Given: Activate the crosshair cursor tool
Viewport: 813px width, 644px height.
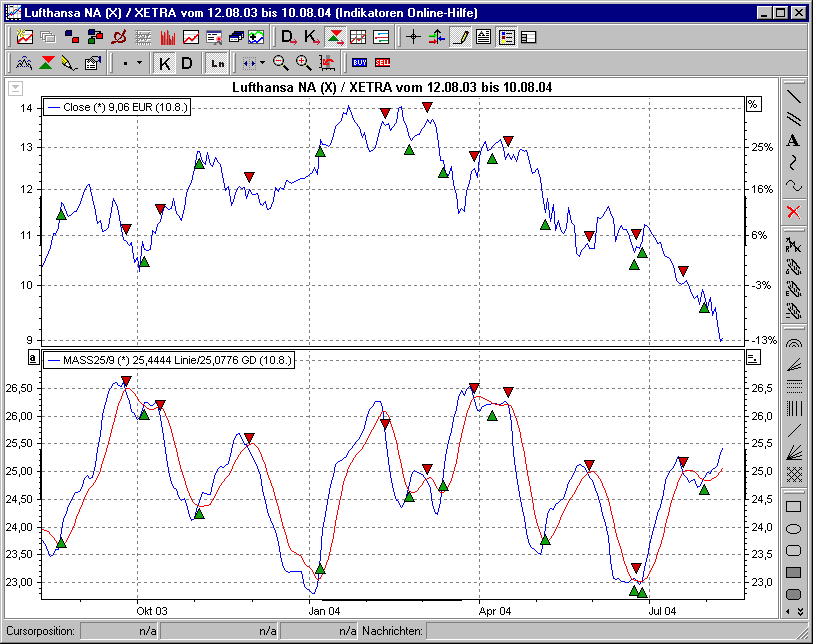Looking at the screenshot, I should 413,37.
